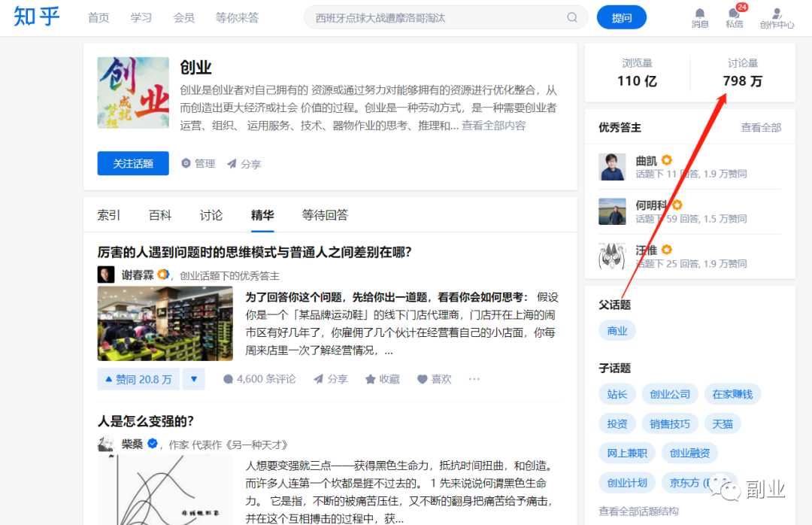Open 私信 private messages icon
This screenshot has width=812, height=525.
[x=734, y=14]
